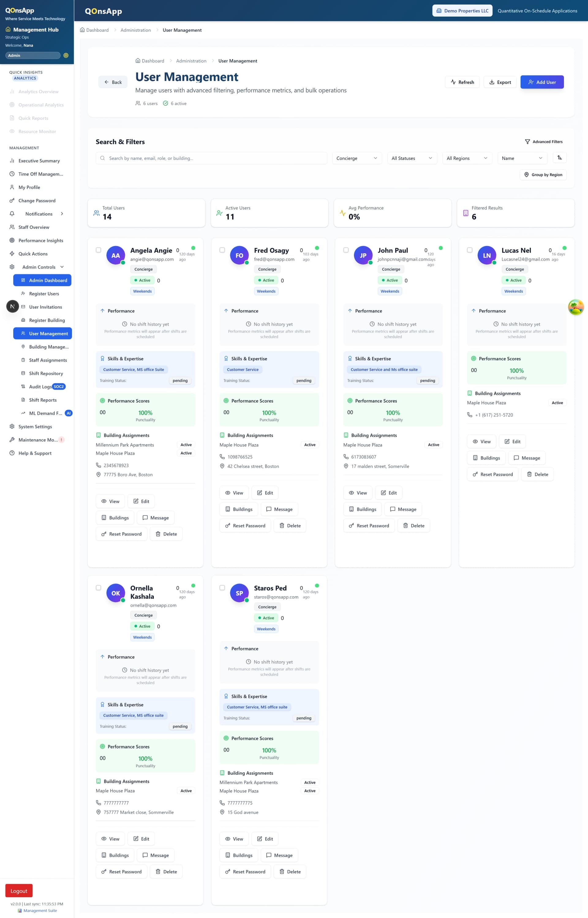Click the user search input field
Viewport: 588px width, 918px height.
[211, 158]
